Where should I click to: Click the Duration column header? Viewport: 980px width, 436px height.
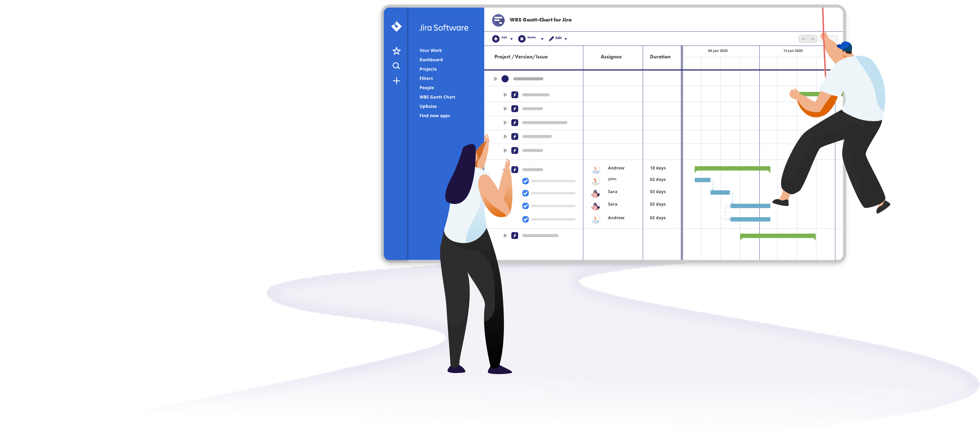click(x=660, y=57)
